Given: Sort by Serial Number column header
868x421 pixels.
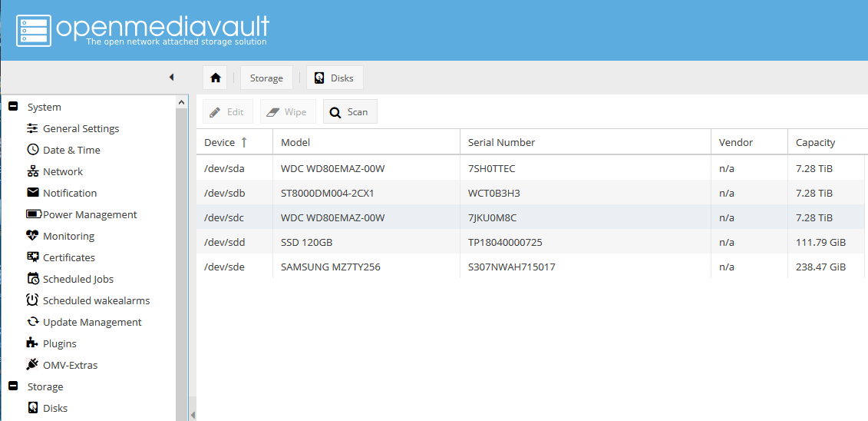Looking at the screenshot, I should tap(586, 142).
